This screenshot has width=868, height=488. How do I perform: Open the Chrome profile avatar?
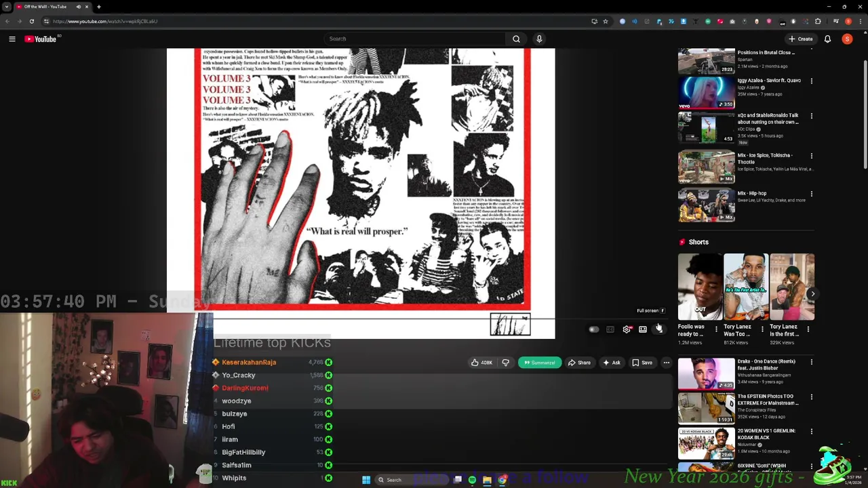[848, 21]
